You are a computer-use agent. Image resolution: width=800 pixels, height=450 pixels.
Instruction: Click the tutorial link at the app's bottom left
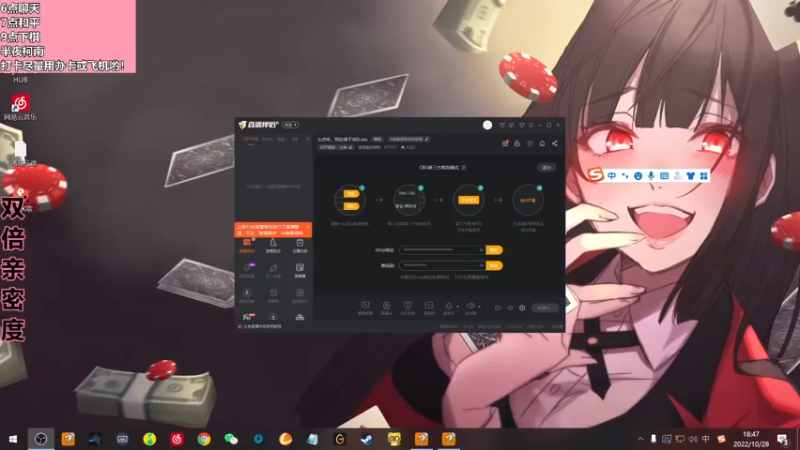[x=260, y=326]
